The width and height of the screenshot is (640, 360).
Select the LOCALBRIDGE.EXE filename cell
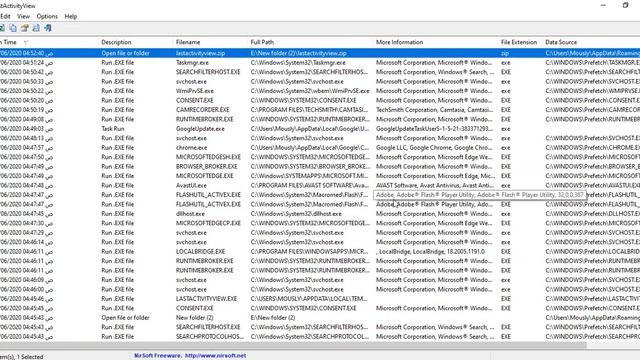click(x=200, y=251)
